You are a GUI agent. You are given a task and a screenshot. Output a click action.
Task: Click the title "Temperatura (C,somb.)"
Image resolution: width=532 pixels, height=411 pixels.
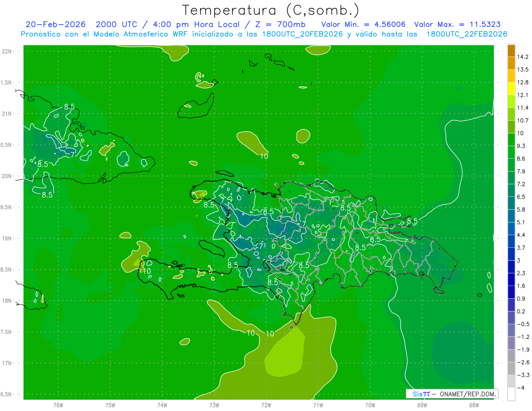270,10
